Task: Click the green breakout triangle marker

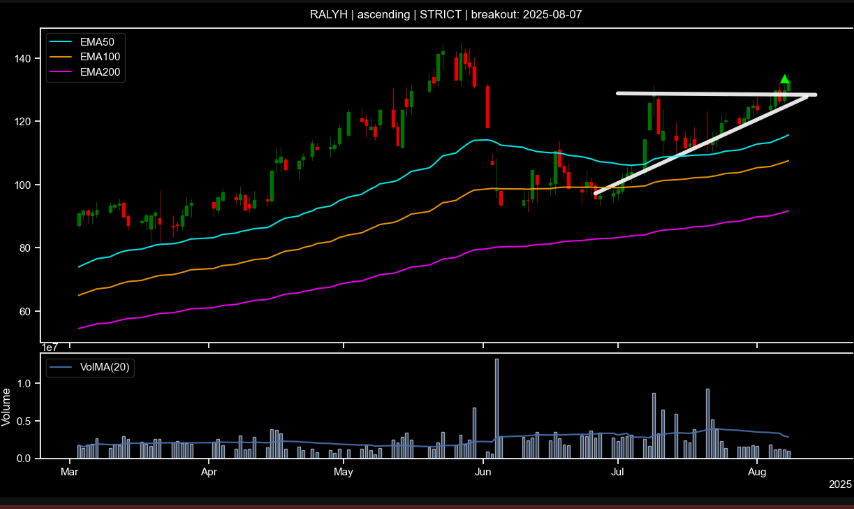Action: coord(784,79)
